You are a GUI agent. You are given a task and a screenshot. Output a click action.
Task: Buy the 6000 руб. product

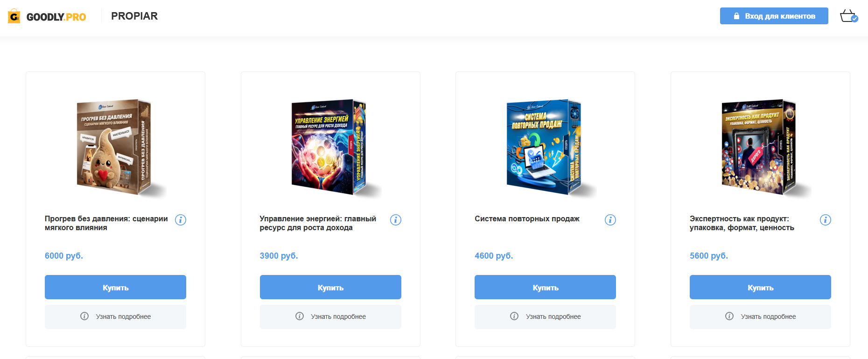click(x=115, y=287)
